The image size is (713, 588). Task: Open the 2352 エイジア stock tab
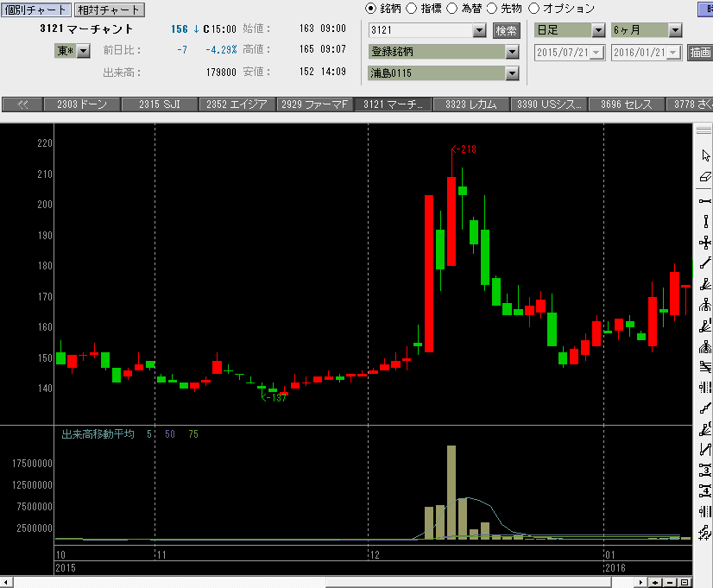click(x=237, y=104)
